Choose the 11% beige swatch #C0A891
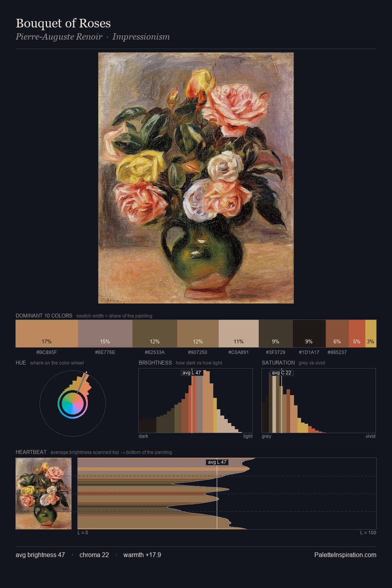The width and height of the screenshot is (392, 588). [x=239, y=334]
